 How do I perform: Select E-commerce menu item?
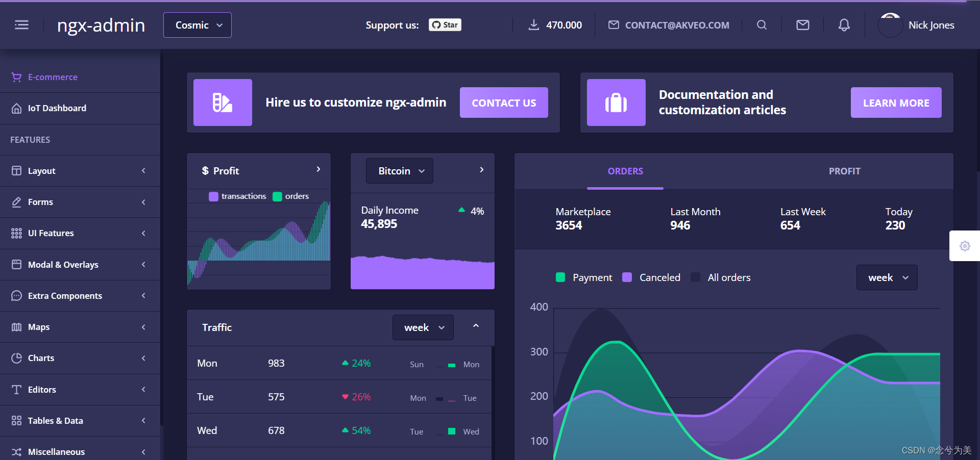click(x=80, y=77)
